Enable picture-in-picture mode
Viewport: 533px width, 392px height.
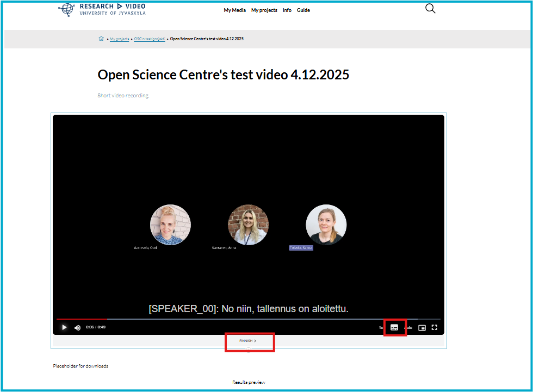tap(422, 327)
